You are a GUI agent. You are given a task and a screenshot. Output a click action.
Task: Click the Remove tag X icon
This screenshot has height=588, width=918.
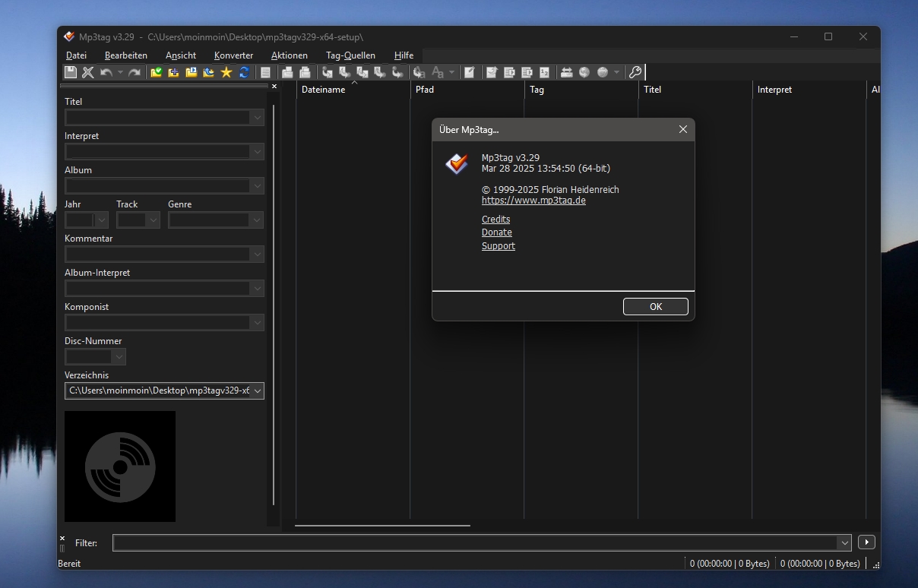point(88,72)
